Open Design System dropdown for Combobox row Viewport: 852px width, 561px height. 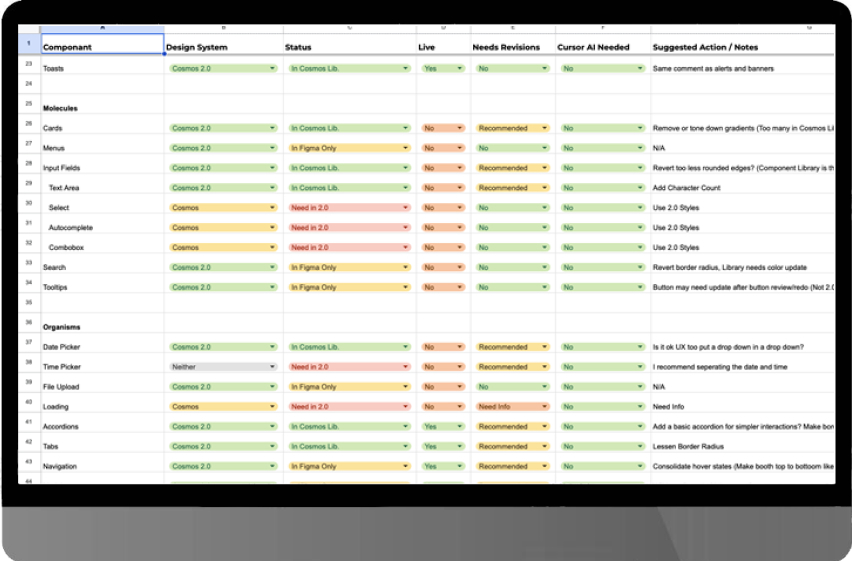272,247
